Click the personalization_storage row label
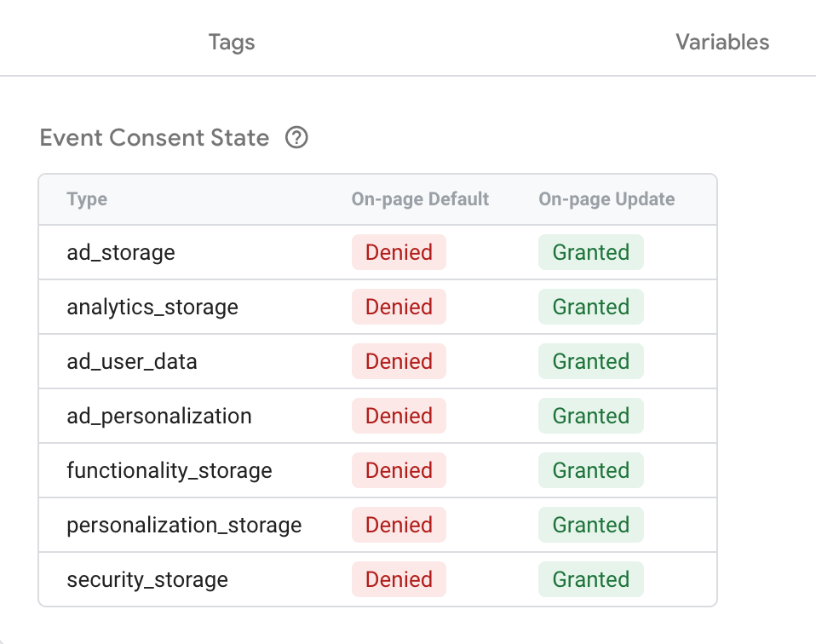Viewport: 816px width, 644px height. (184, 525)
